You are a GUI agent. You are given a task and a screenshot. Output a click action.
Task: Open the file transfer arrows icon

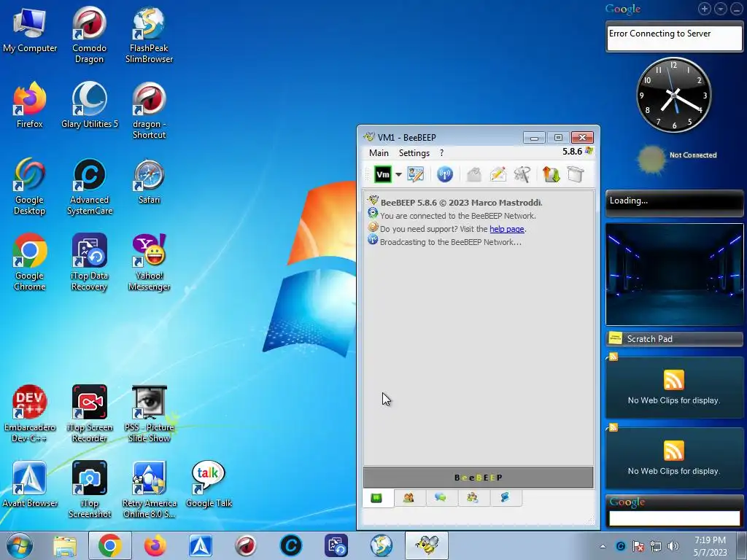pos(551,174)
